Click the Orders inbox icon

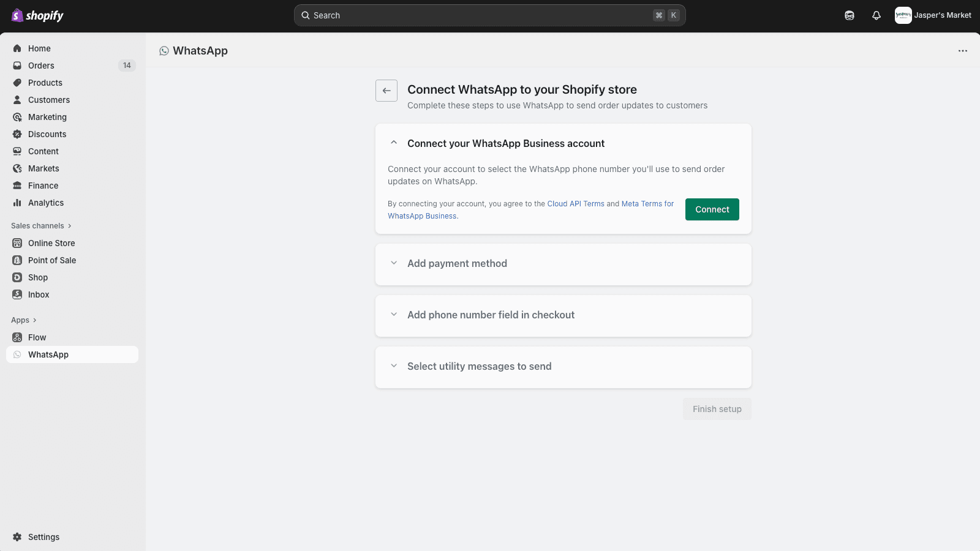click(x=17, y=66)
